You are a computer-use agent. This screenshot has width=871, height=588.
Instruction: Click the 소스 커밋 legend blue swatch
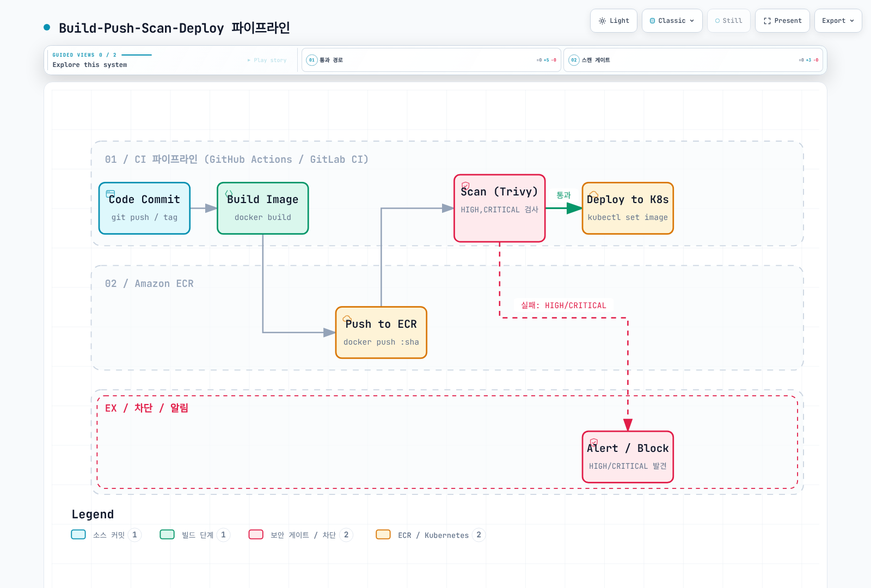click(x=78, y=535)
